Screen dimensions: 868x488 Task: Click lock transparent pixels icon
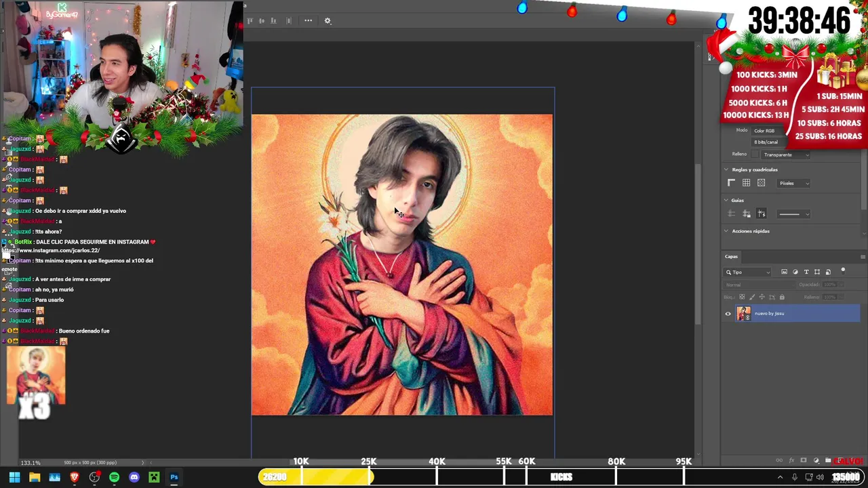pyautogui.click(x=742, y=297)
